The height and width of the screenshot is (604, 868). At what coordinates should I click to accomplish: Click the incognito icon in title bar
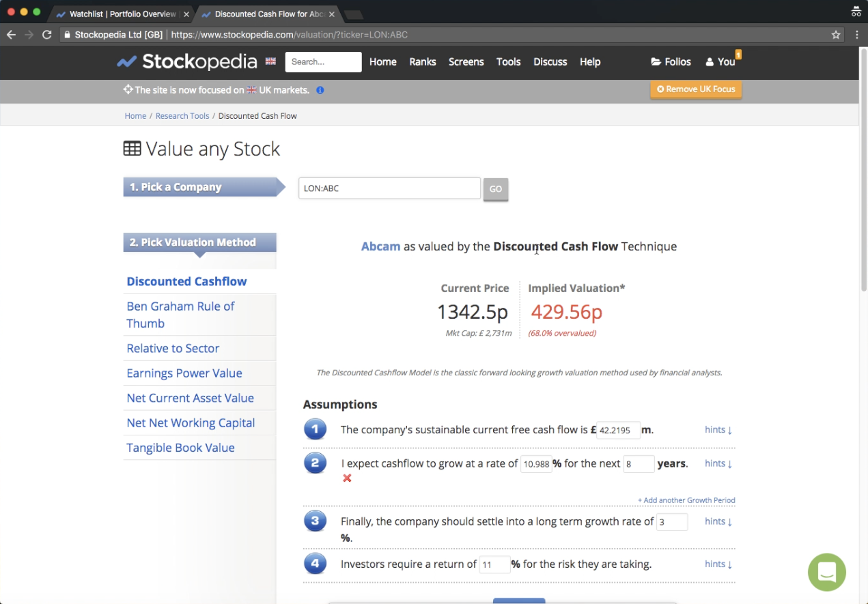[x=856, y=12]
